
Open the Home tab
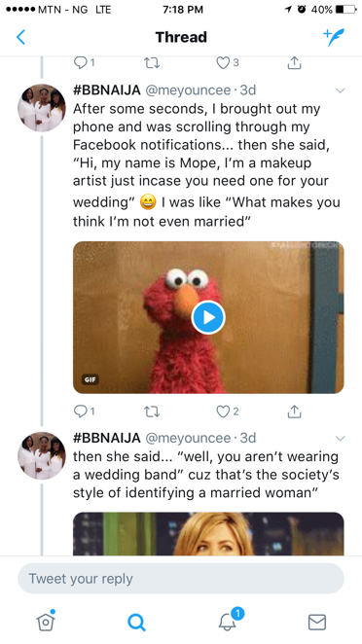(x=46, y=621)
